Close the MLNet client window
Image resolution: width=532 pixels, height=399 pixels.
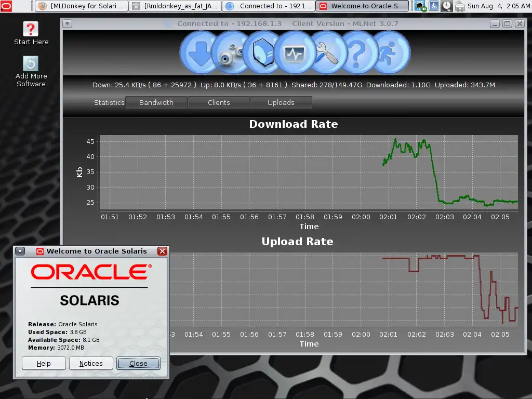point(520,24)
